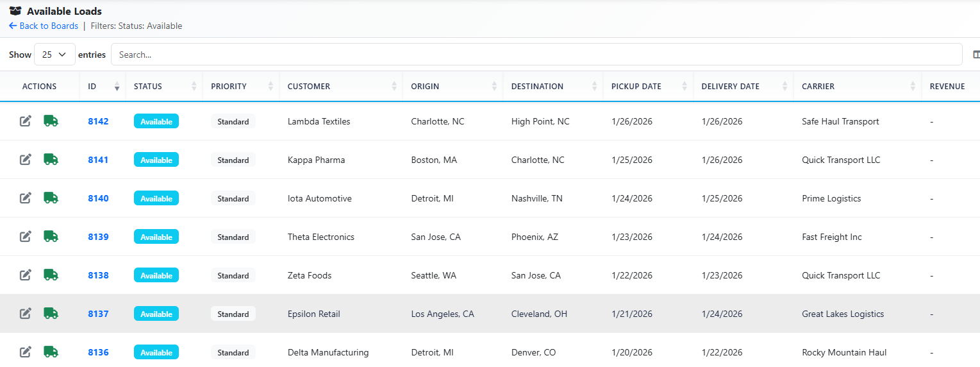Screen dimensions: 980x367
Task: Click the Available status badge for load 8140
Action: tap(156, 198)
